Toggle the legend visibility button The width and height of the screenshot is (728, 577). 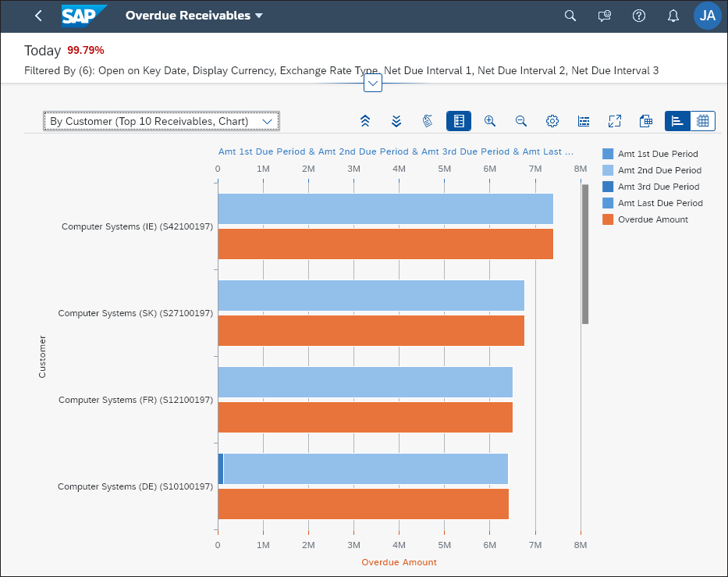point(459,121)
